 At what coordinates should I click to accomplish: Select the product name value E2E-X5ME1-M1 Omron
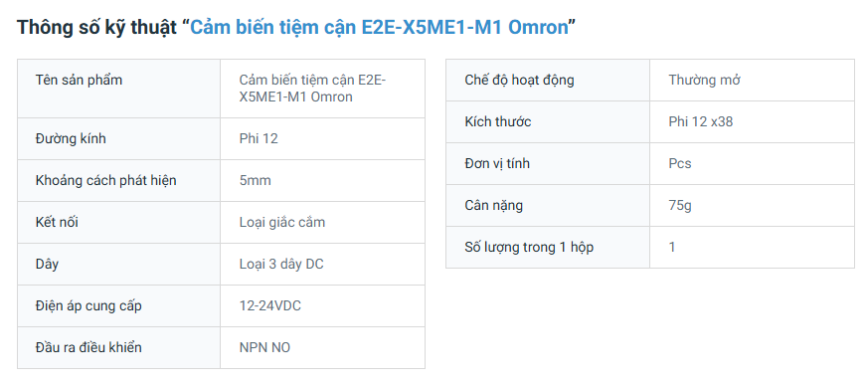tap(313, 89)
